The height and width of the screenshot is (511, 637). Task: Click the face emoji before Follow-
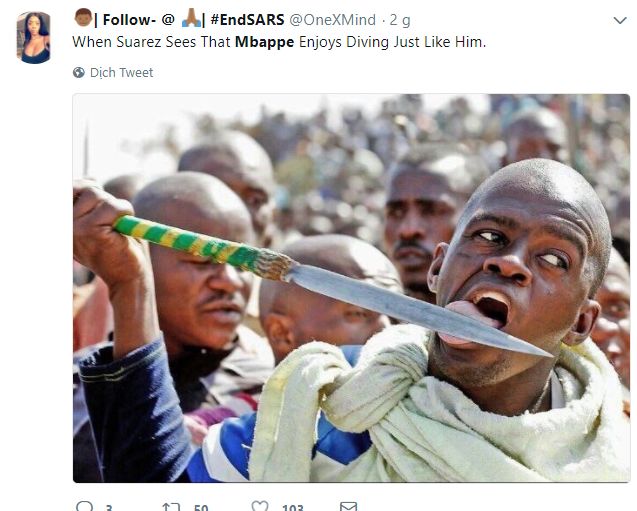tap(83, 19)
